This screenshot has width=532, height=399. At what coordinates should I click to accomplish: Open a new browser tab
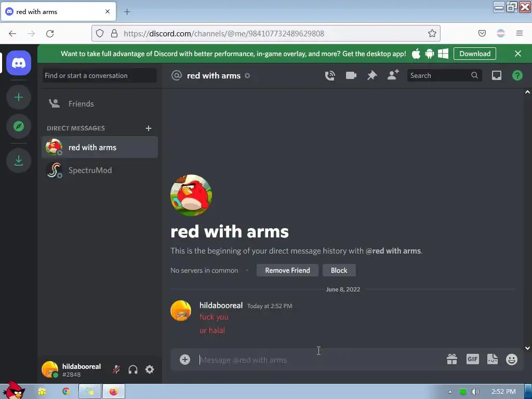click(127, 12)
